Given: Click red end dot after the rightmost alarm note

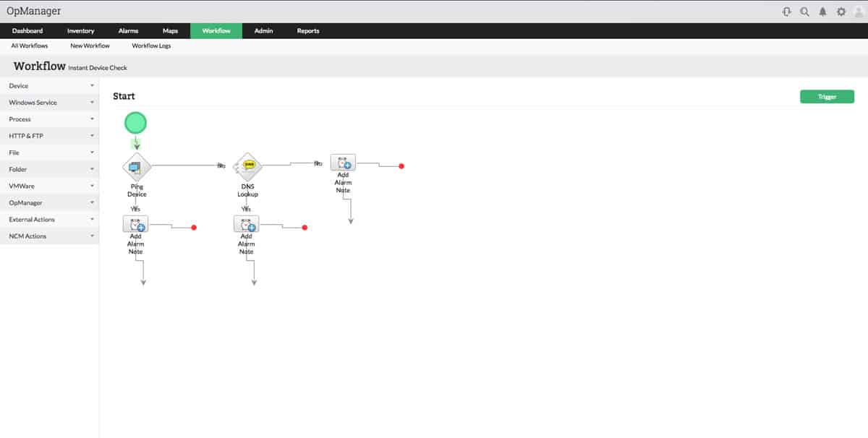Looking at the screenshot, I should (401, 166).
